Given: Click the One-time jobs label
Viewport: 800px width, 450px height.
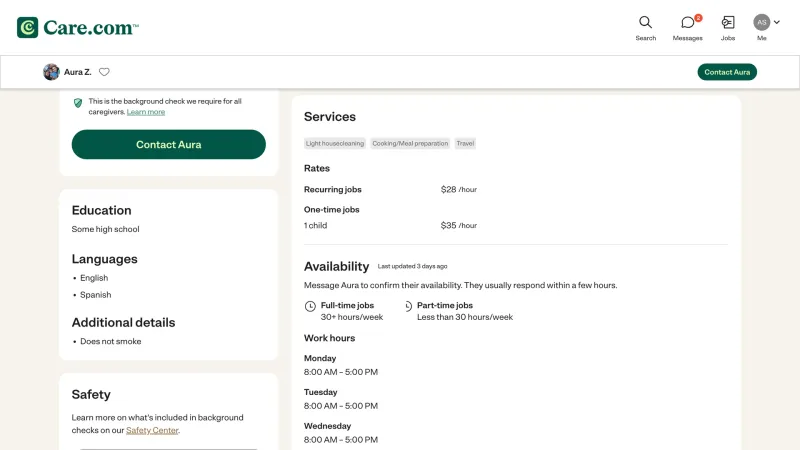Looking at the screenshot, I should click(x=332, y=210).
